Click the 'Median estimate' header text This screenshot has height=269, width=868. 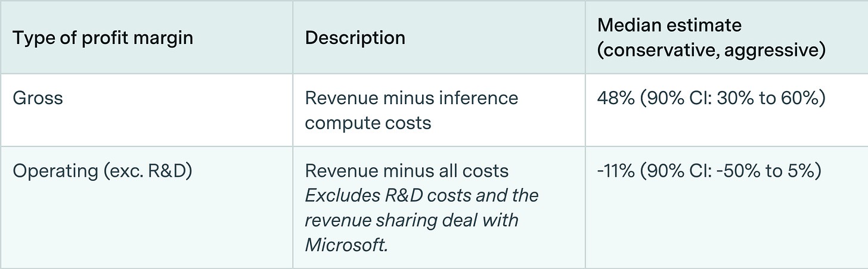669,25
